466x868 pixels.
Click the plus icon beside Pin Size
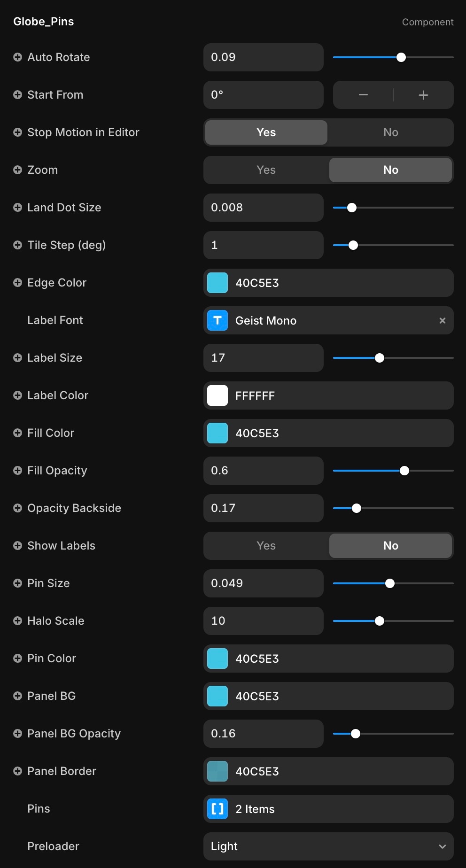click(17, 583)
